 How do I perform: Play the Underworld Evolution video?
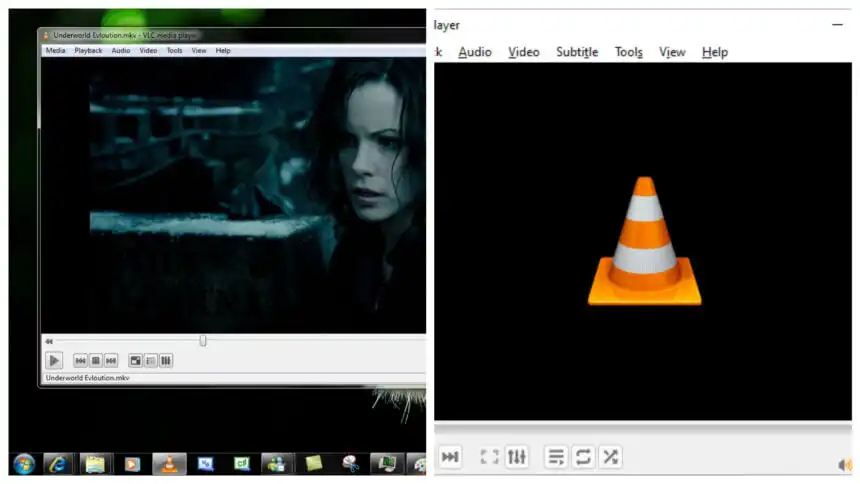[x=54, y=361]
